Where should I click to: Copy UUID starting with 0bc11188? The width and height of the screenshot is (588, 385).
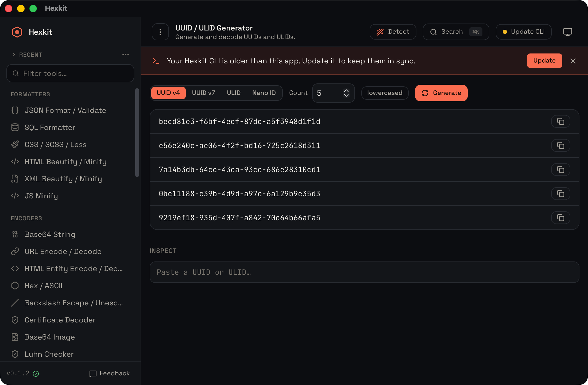coord(561,194)
